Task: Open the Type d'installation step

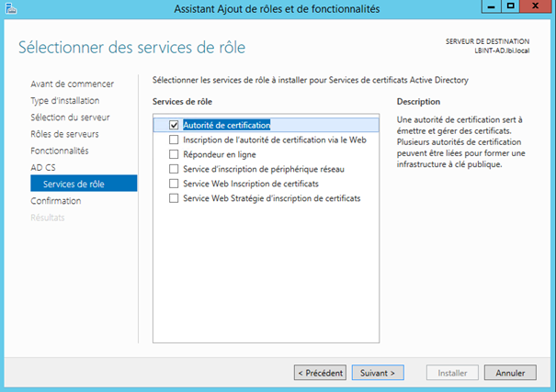Action: coord(64,101)
